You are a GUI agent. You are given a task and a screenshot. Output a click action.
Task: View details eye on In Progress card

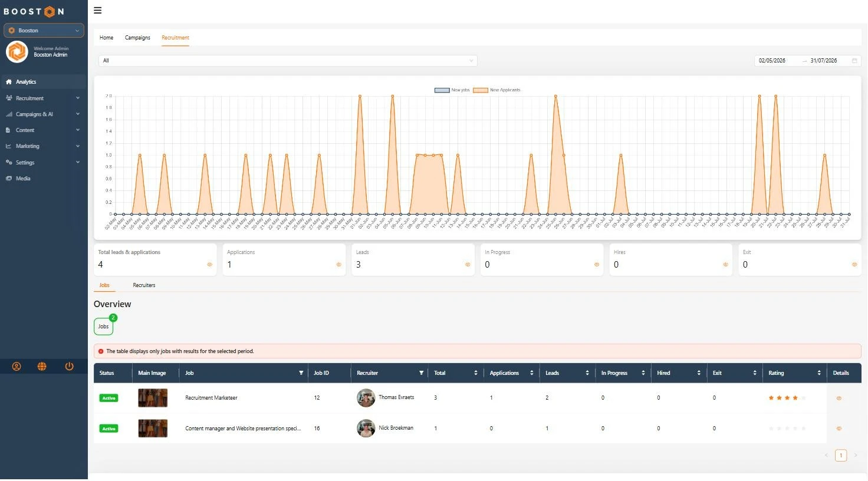click(597, 265)
